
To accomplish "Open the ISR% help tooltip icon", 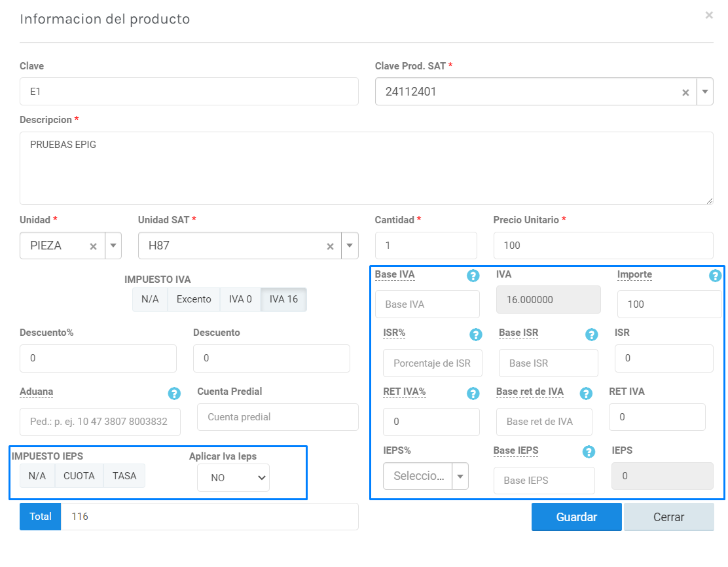I will click(476, 335).
